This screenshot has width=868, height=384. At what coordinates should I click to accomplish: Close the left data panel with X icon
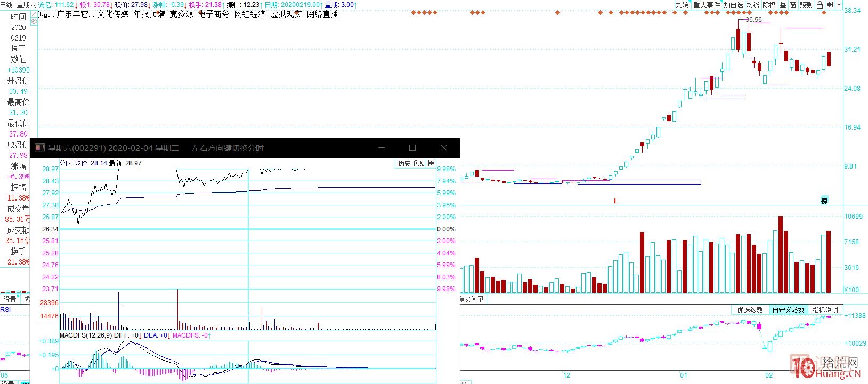pos(34,14)
